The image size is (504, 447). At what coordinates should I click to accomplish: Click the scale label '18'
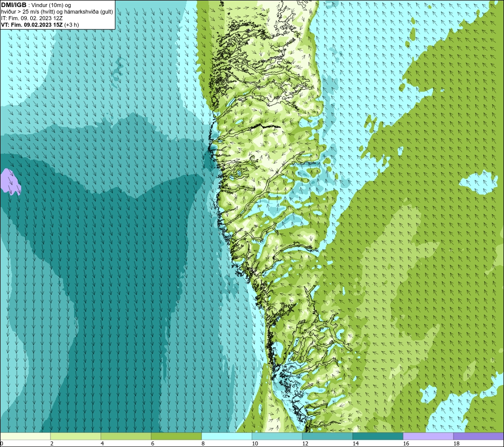pos(457,443)
